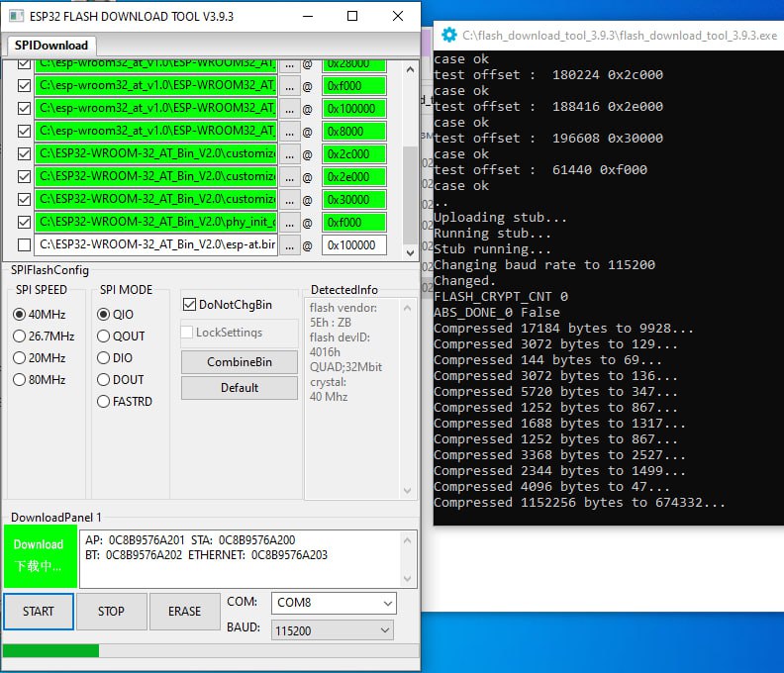Uncheck the checkbox for the 0x30000 row

pyautogui.click(x=24, y=200)
